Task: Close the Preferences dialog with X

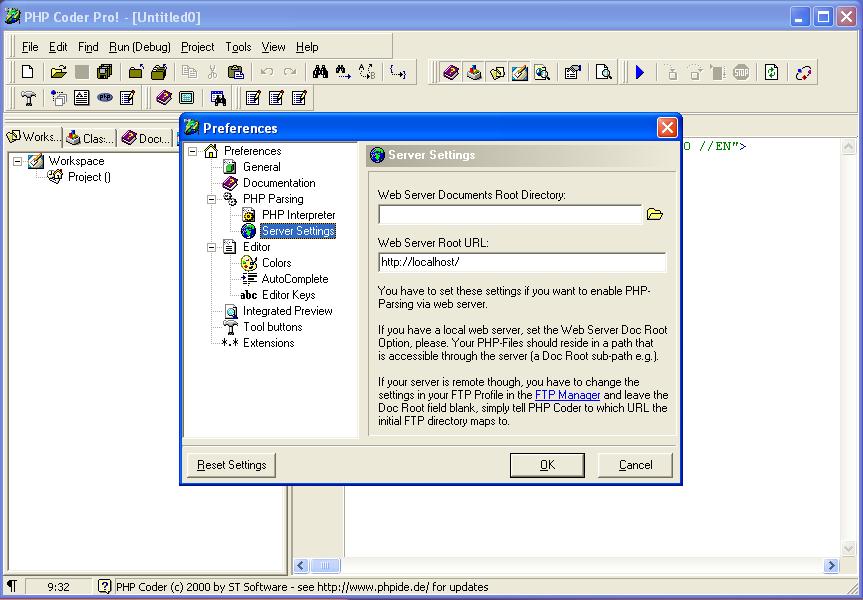Action: (x=667, y=128)
